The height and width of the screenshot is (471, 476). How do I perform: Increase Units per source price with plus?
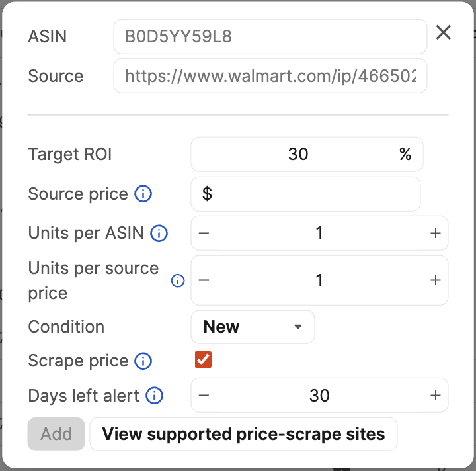click(x=435, y=280)
